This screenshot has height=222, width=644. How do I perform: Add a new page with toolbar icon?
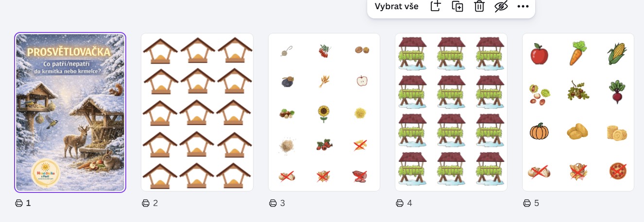coord(436,6)
